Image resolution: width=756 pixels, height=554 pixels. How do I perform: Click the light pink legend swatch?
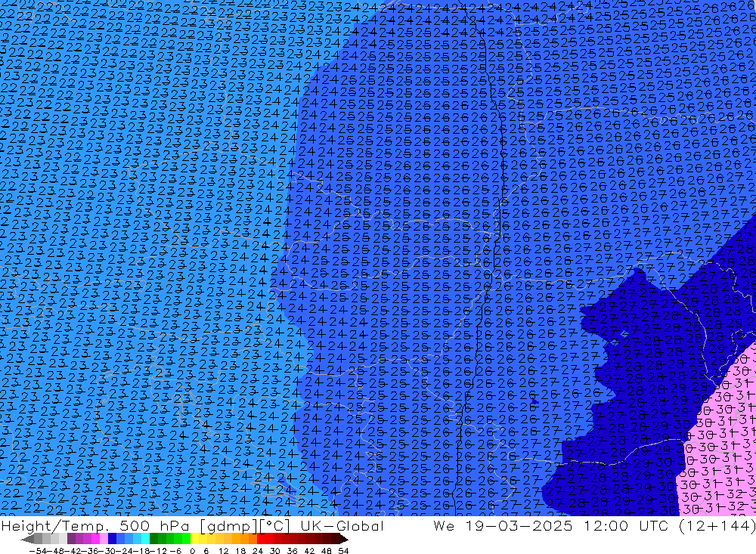pyautogui.click(x=104, y=539)
